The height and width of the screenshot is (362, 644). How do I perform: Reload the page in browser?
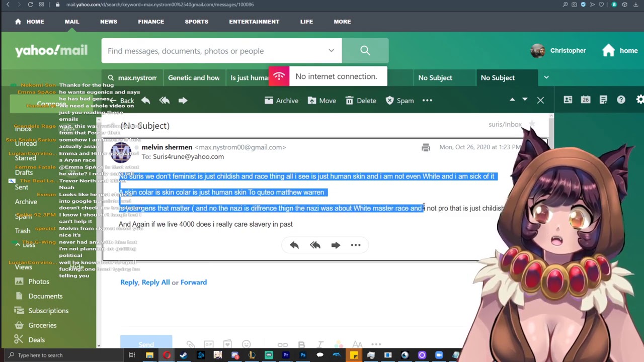pyautogui.click(x=30, y=5)
